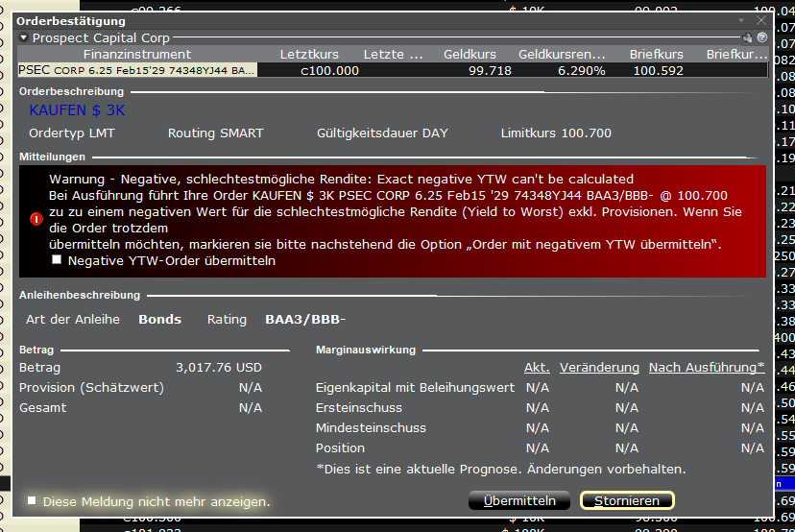Image resolution: width=795 pixels, height=532 pixels.
Task: Click the Ordertyp LMT label
Action: [x=72, y=133]
